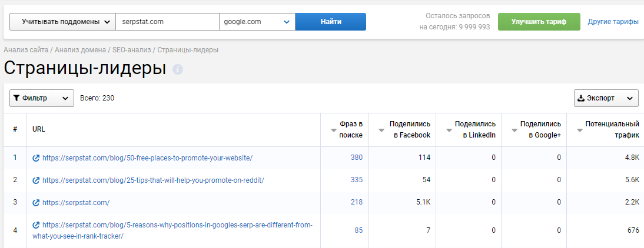This screenshot has width=644, height=248.
Task: Click the # column header
Action: point(15,129)
